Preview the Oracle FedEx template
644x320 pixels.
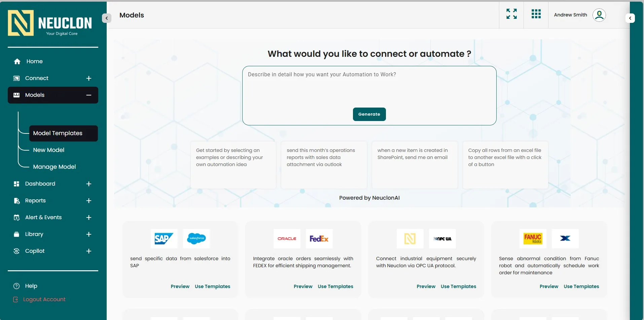pyautogui.click(x=303, y=286)
